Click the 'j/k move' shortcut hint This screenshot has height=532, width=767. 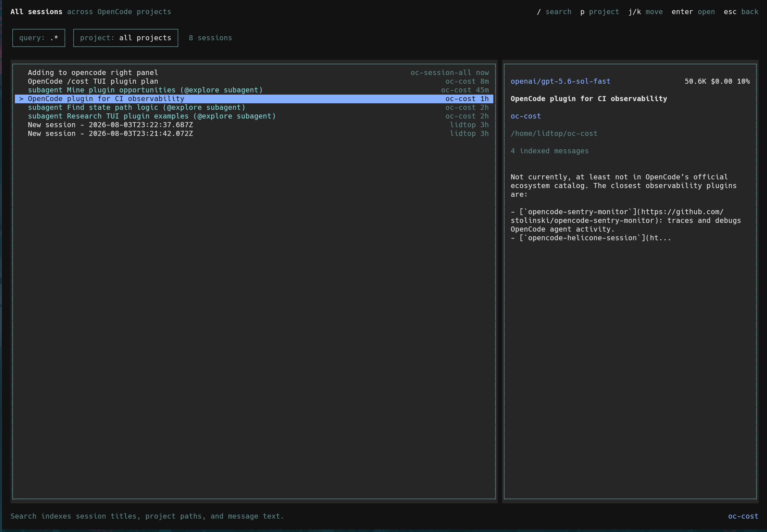(646, 12)
